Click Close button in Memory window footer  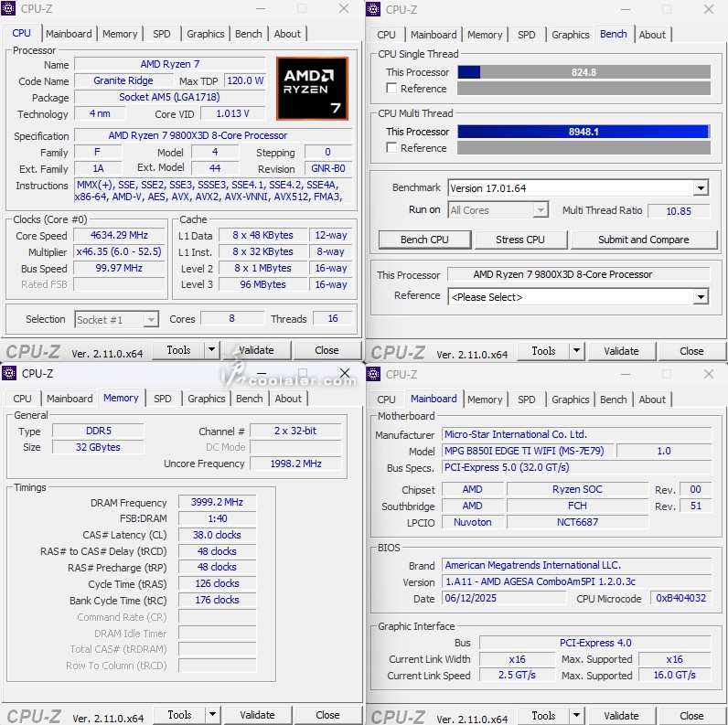click(x=327, y=715)
